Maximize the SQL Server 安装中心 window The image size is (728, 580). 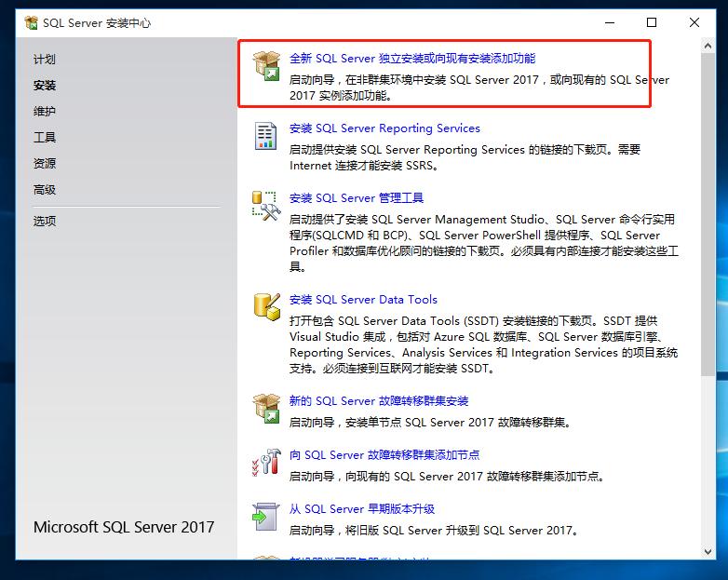652,22
